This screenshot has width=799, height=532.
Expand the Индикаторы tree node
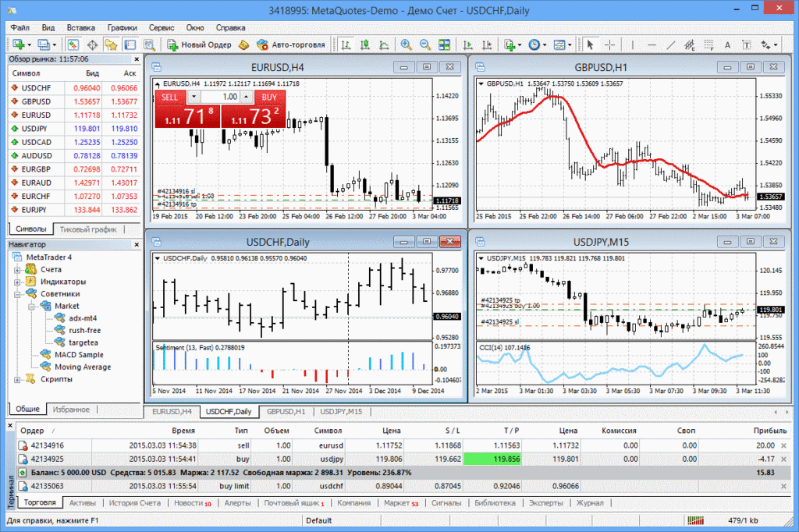18,282
